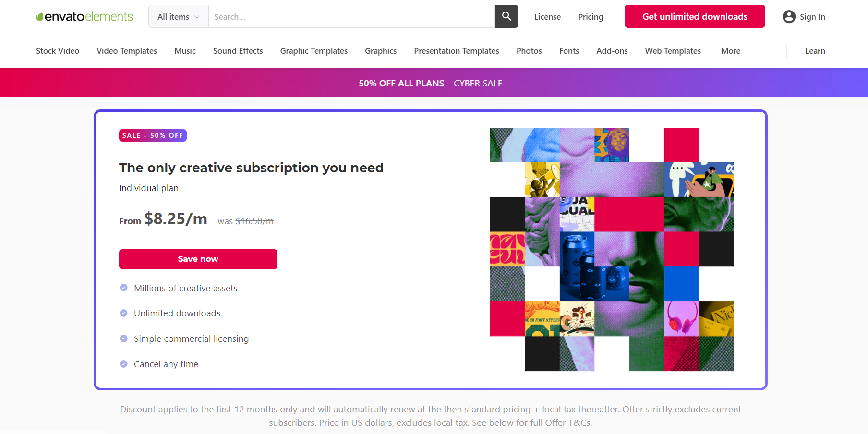Expand the All items category dropdown

[x=178, y=17]
